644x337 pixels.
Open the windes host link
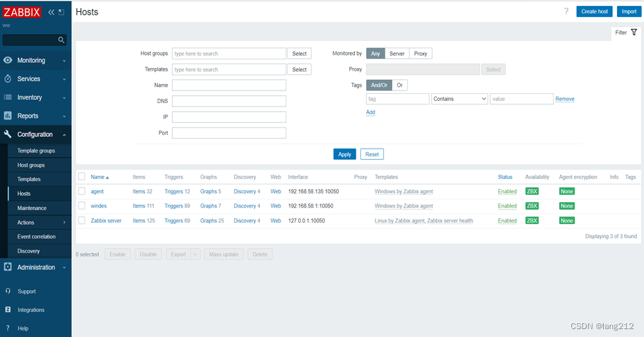point(98,206)
